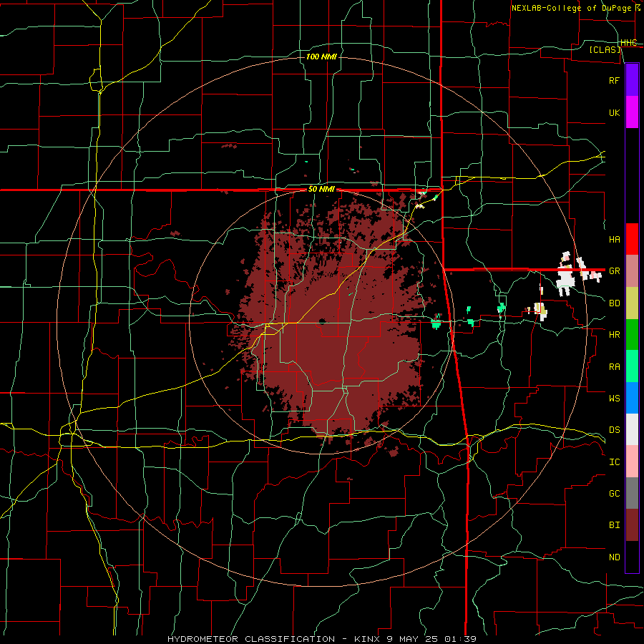
Task: Click the RA legend label
Action: coord(615,366)
